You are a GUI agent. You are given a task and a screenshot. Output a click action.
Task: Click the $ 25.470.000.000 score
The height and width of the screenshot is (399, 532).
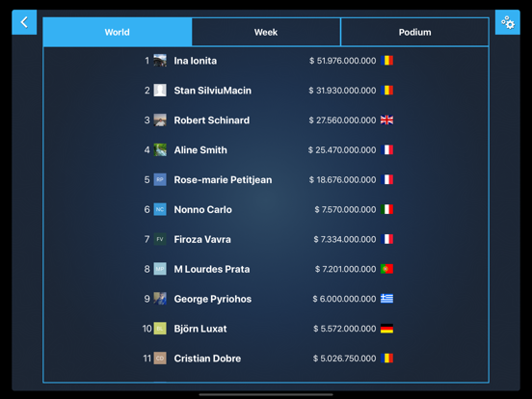pos(342,150)
